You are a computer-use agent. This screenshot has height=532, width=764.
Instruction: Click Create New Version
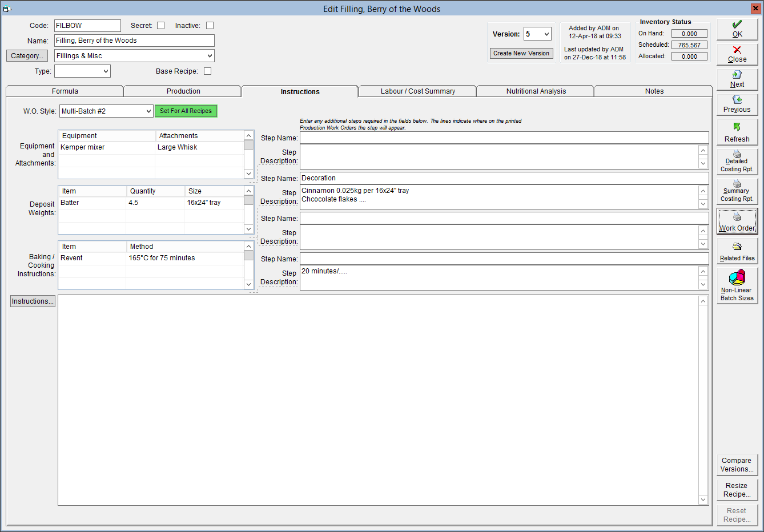521,53
